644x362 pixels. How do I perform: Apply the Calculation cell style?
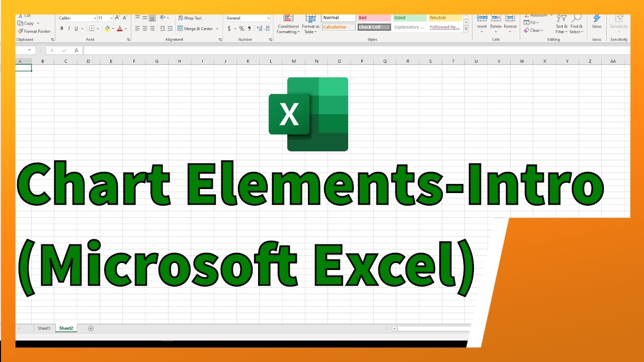pyautogui.click(x=339, y=27)
